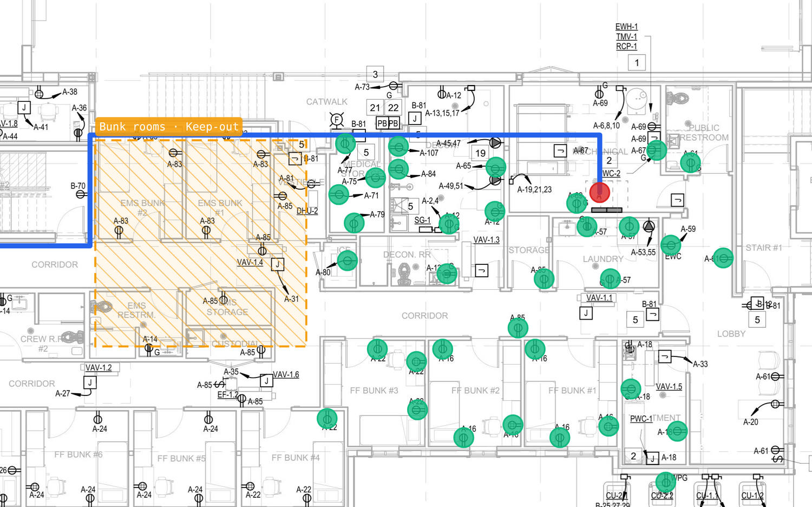Click the green marker beside A-59 at EWC

click(671, 245)
